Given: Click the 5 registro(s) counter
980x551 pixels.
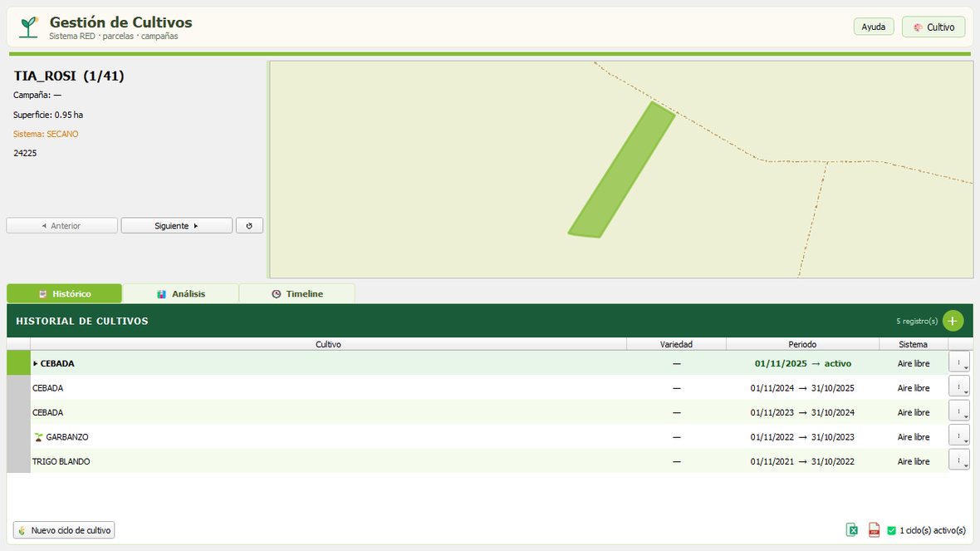Looking at the screenshot, I should 917,321.
